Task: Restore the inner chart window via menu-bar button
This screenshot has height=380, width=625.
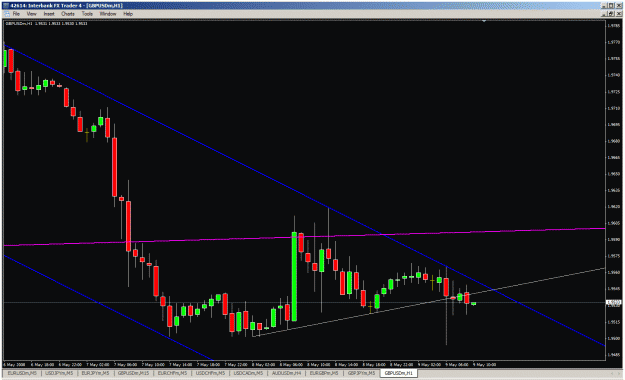Action: coord(611,14)
